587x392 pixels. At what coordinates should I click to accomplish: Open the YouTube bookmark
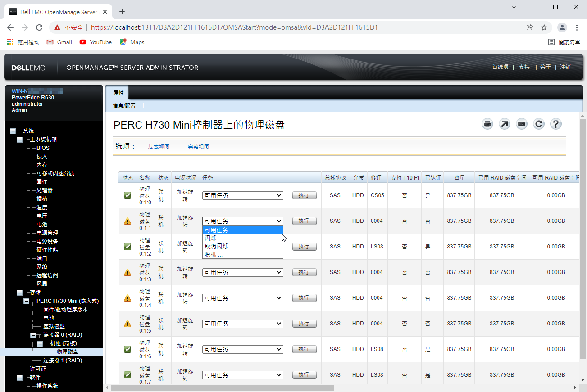(96, 42)
